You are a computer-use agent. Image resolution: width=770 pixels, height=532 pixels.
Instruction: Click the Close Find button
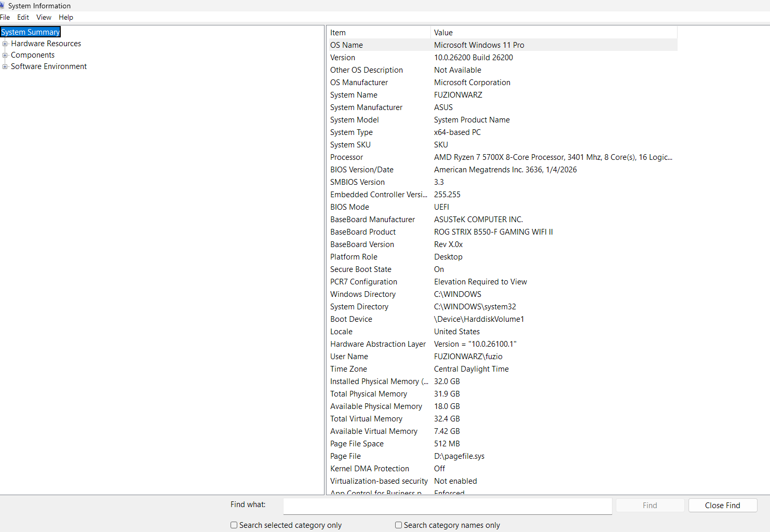coord(723,506)
